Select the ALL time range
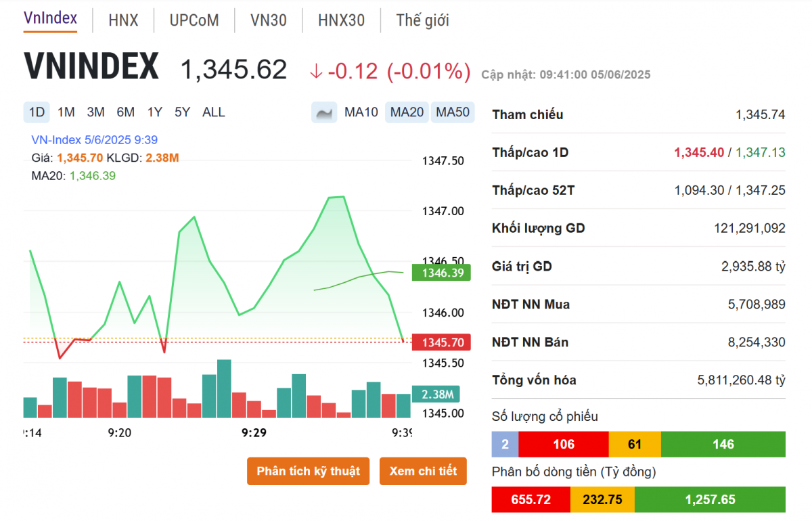 214,112
